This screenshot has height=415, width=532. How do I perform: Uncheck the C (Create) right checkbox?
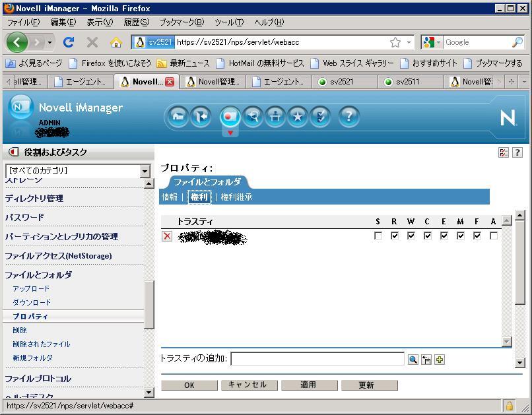(x=428, y=236)
